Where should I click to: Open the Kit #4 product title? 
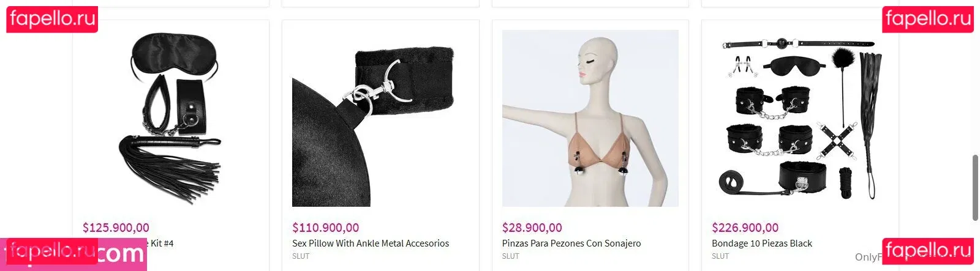coord(160,243)
